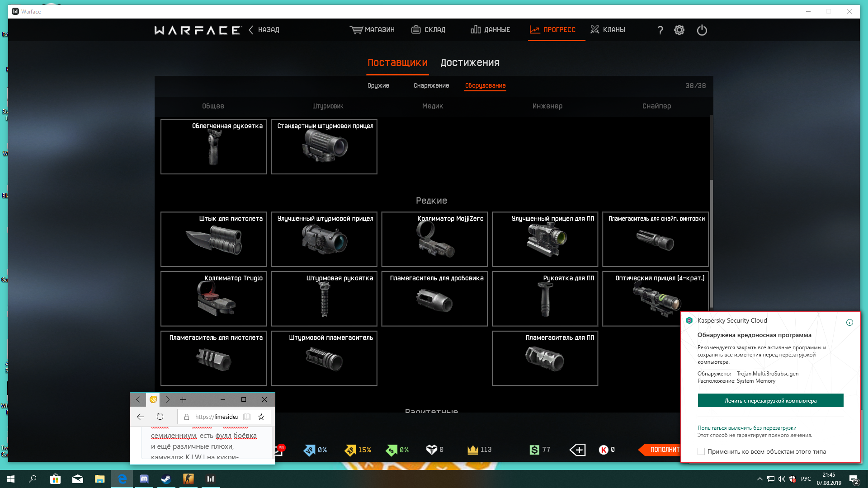Viewport: 868px width, 488px height.
Task: Open the game settings gear icon
Action: click(x=679, y=30)
